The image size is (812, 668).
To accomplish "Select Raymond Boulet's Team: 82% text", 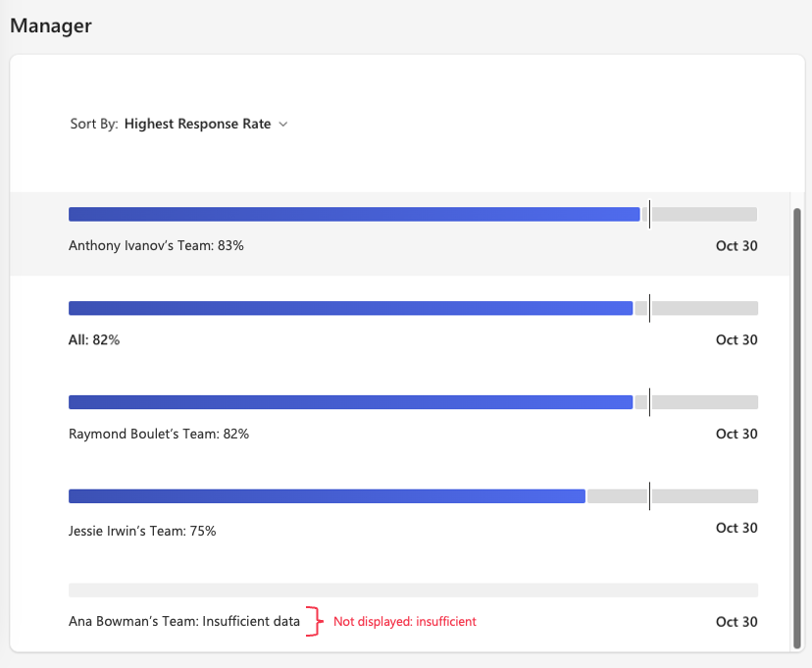I will click(157, 434).
